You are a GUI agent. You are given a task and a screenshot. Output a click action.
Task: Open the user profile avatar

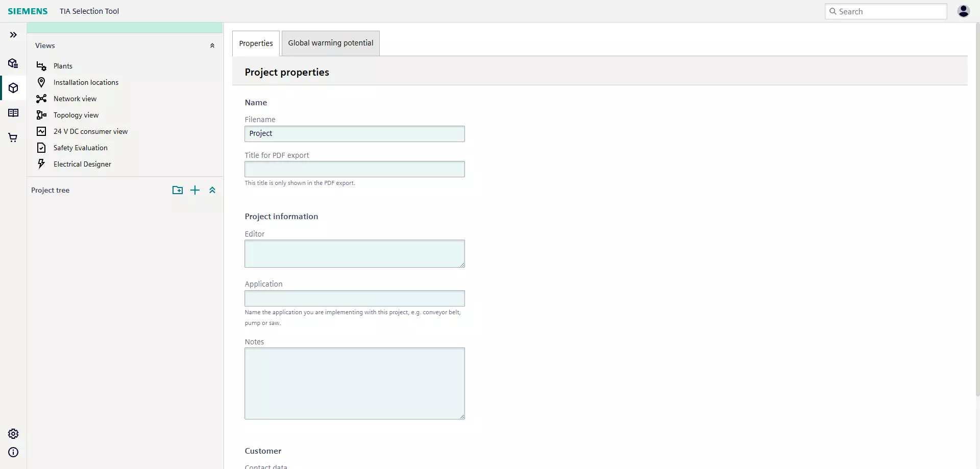coord(963,11)
